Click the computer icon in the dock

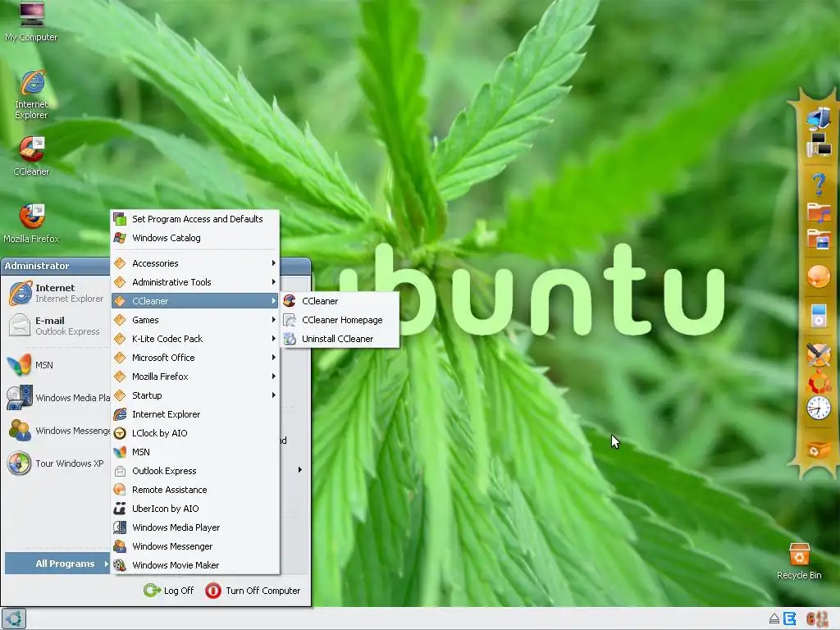(x=818, y=119)
